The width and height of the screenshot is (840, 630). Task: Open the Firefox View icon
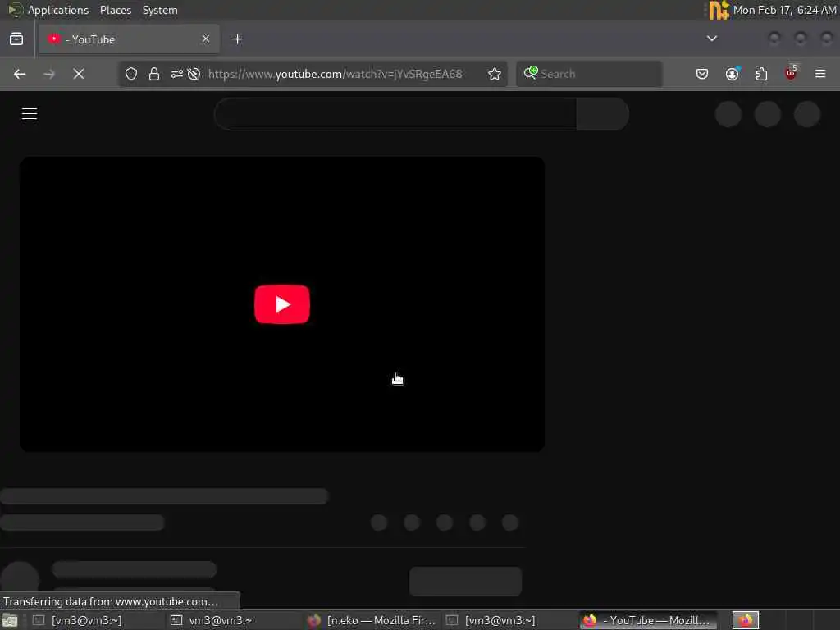[x=16, y=39]
